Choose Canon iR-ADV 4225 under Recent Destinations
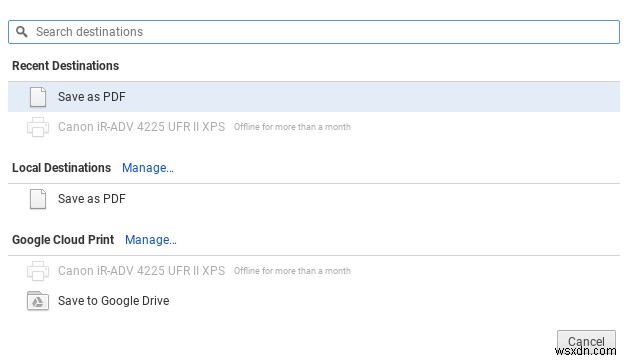The height and width of the screenshot is (361, 628). coord(314,127)
